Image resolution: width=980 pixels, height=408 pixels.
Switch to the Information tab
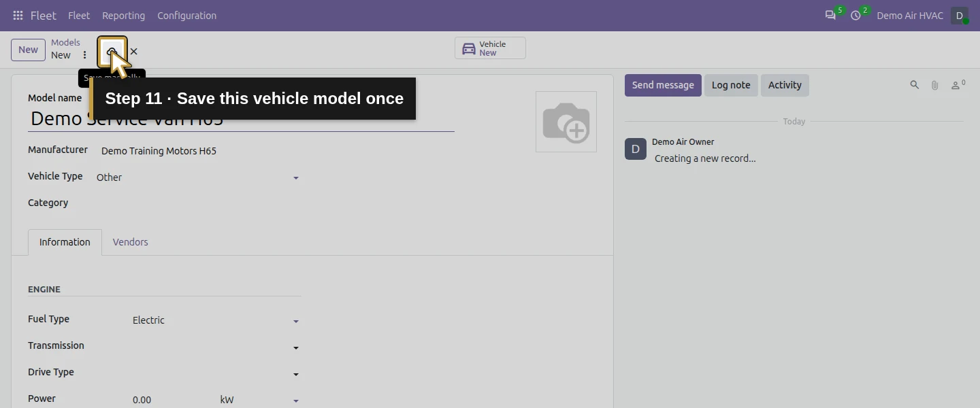(65, 242)
